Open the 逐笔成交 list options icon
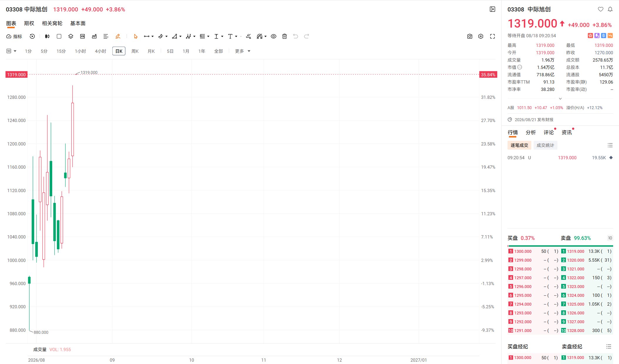The width and height of the screenshot is (619, 364). (x=610, y=145)
